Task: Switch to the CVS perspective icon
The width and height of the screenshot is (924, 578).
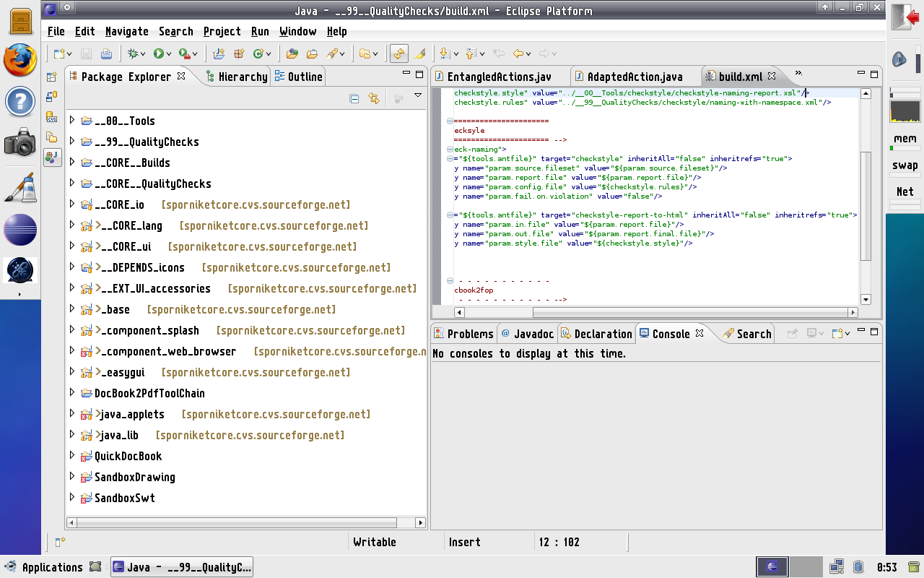Action: pyautogui.click(x=52, y=117)
